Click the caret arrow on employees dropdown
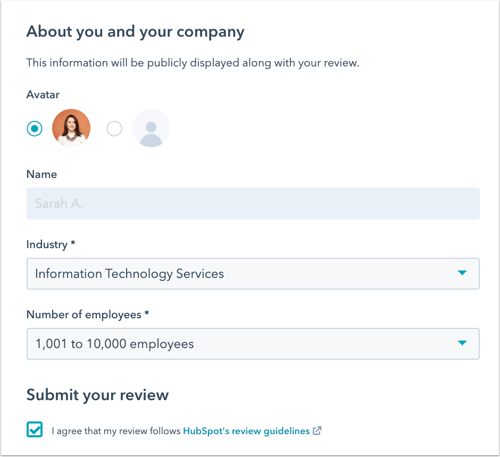 462,343
